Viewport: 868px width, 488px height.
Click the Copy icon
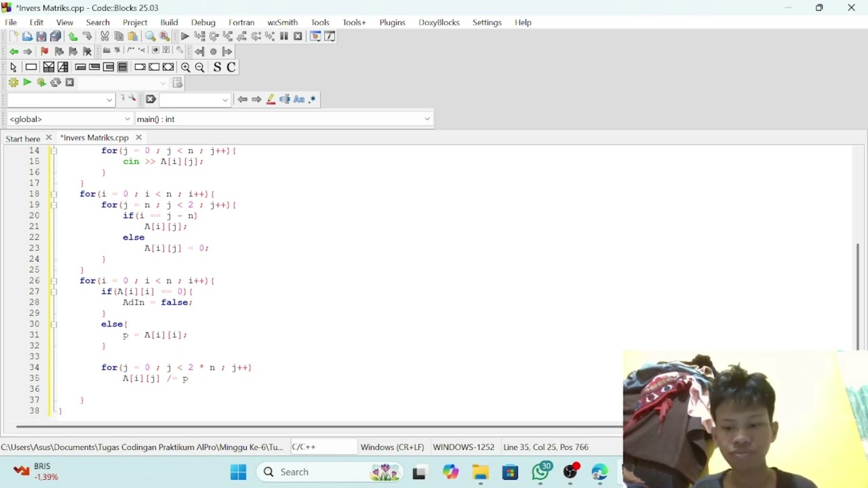pyautogui.click(x=119, y=37)
